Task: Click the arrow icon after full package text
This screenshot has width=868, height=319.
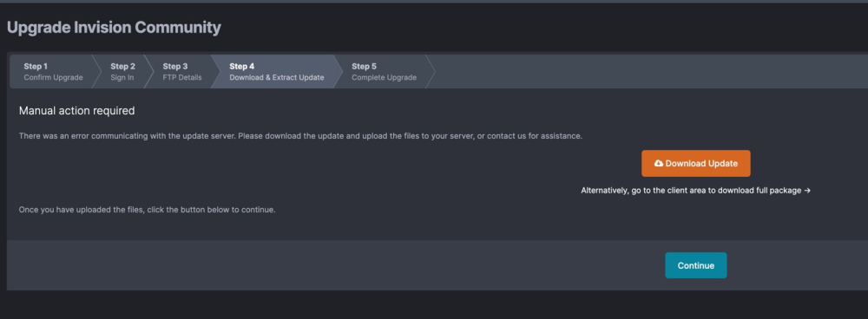Action: pos(807,190)
